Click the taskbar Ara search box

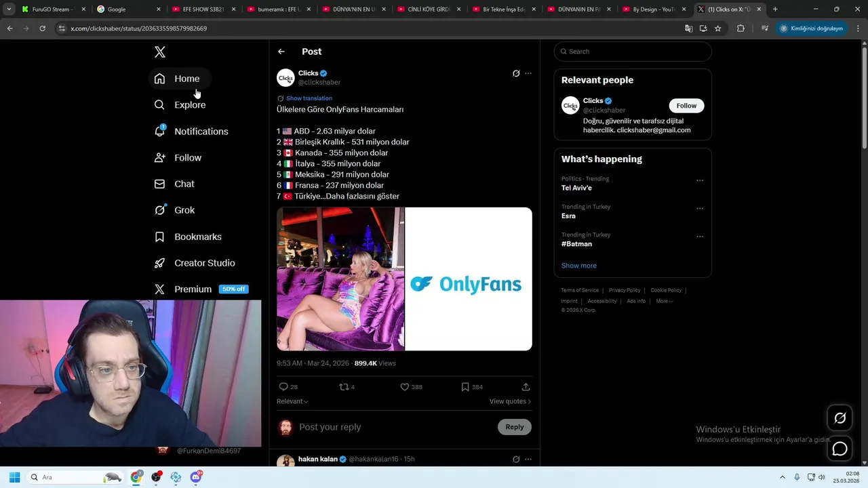coord(75,477)
